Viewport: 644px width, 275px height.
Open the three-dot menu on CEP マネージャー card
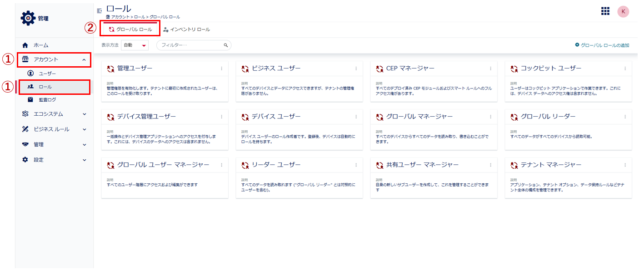click(491, 69)
